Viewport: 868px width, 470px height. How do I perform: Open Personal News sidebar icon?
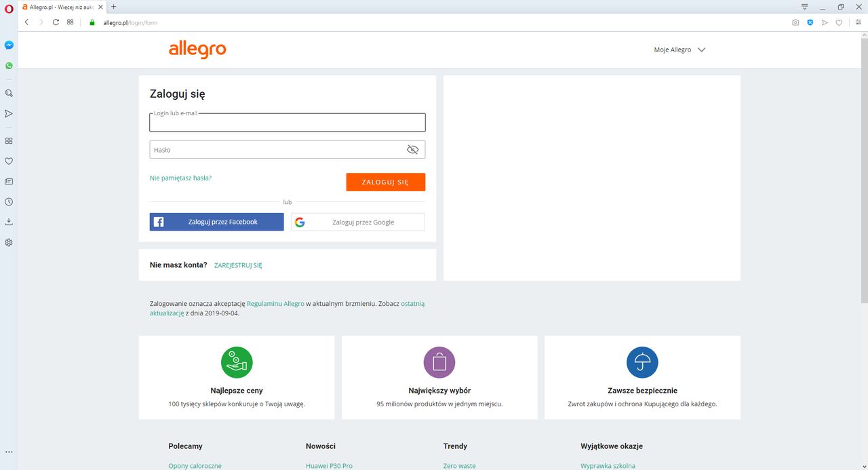click(9, 181)
